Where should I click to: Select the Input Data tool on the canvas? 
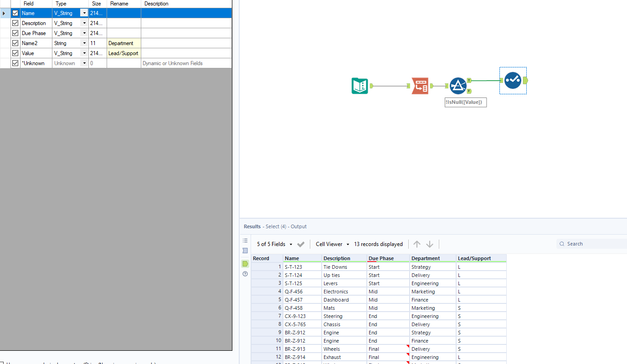click(x=360, y=86)
